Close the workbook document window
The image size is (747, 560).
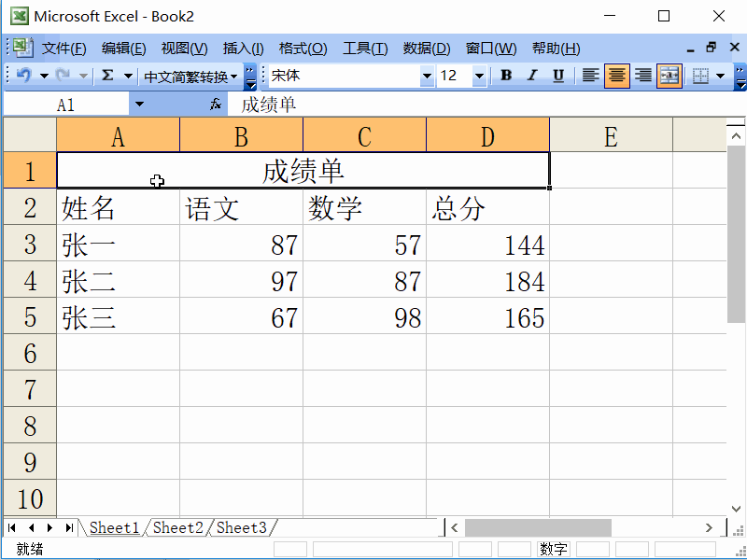coord(734,48)
